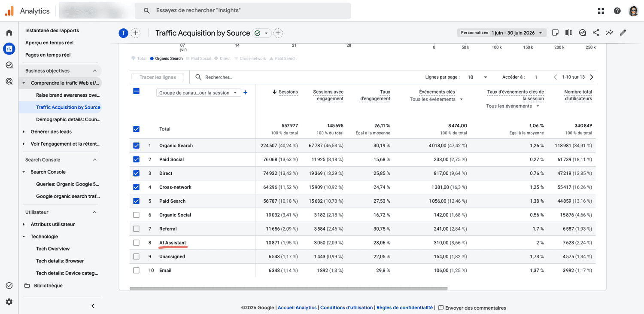The height and width of the screenshot is (314, 644).
Task: Open the checkmark icon above settings gear
Action: [9, 286]
